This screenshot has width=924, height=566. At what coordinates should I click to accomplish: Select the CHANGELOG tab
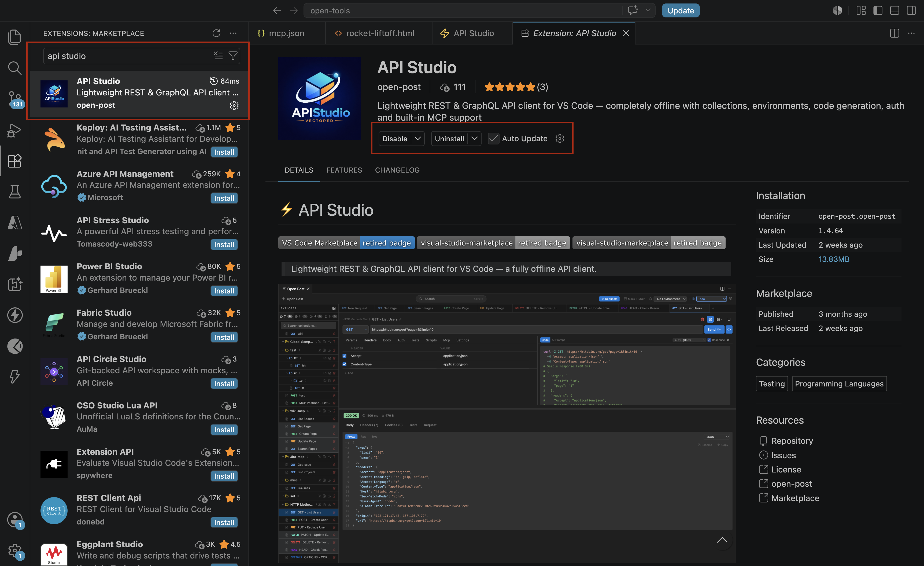click(x=397, y=170)
